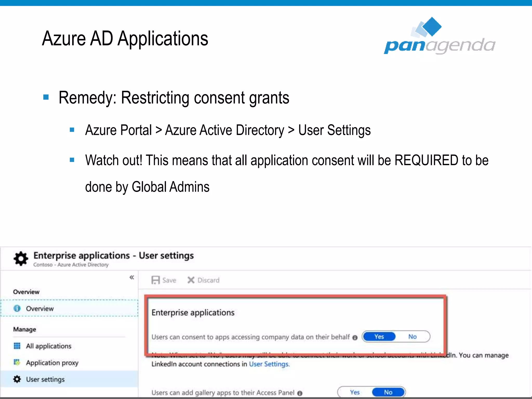
Task: Click the Enterprise applications gear icon
Action: [x=21, y=258]
